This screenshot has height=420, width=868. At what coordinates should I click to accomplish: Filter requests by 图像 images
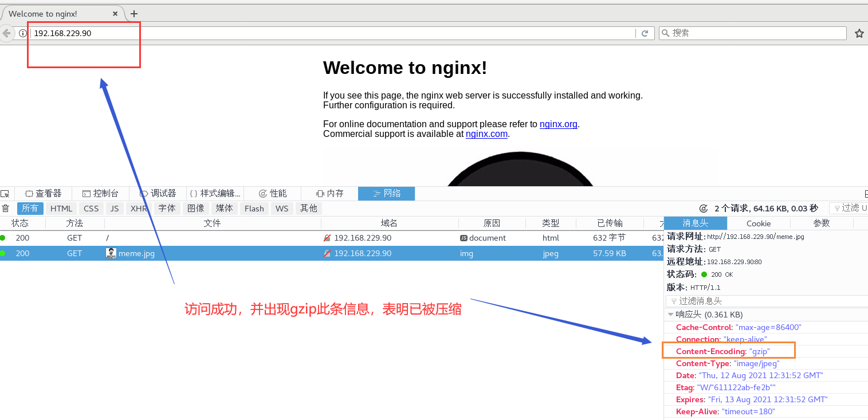pyautogui.click(x=196, y=209)
